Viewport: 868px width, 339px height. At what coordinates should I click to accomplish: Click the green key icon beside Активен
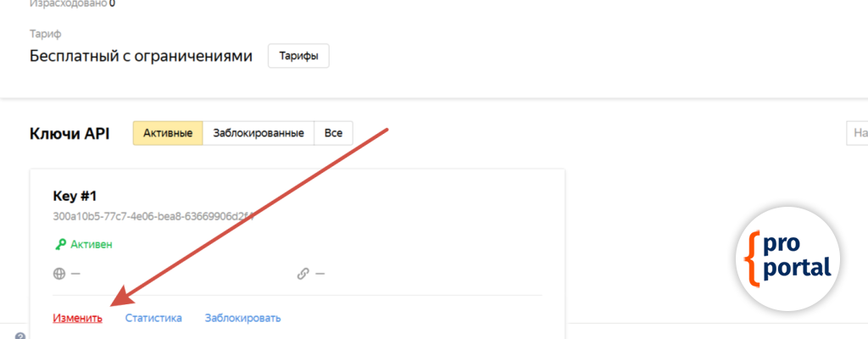pyautogui.click(x=58, y=244)
